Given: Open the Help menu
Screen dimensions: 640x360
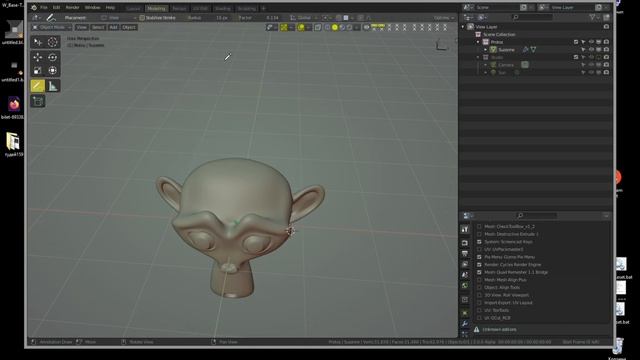Looking at the screenshot, I should pyautogui.click(x=110, y=8).
